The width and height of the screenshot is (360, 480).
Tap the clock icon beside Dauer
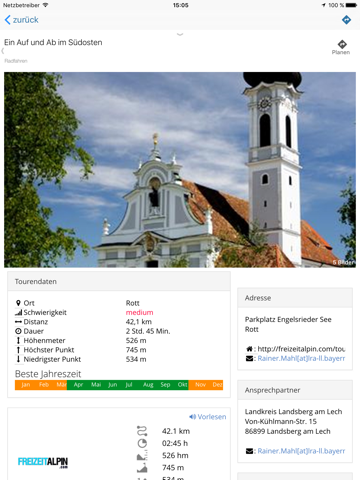(18, 331)
